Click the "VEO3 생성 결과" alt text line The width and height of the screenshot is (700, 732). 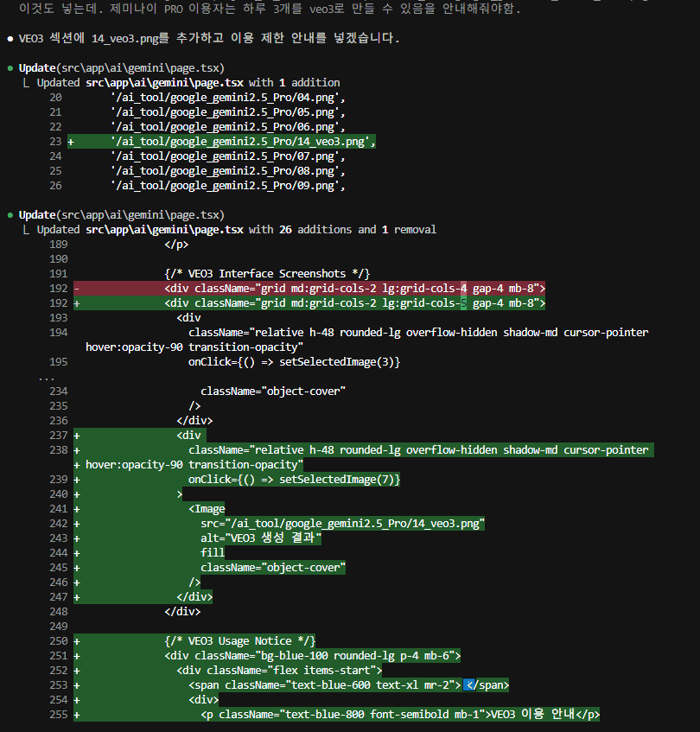(261, 538)
